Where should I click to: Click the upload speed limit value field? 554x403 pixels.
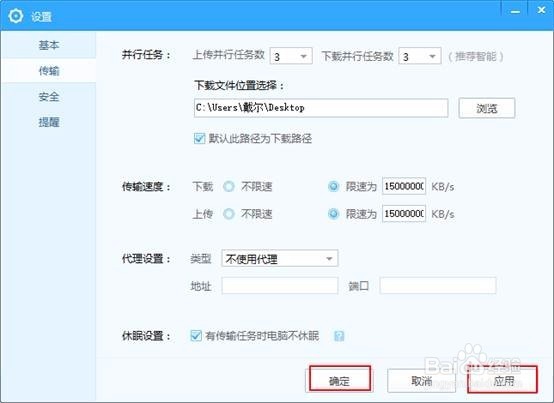[x=404, y=214]
